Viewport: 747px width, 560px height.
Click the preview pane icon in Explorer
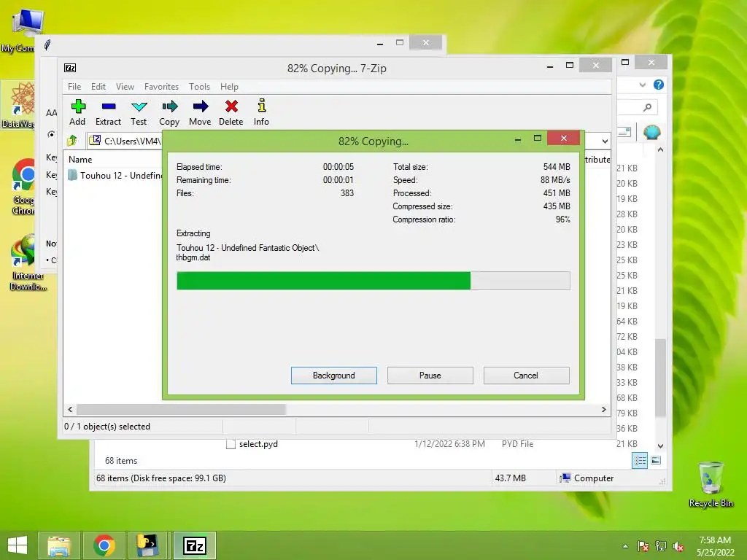pyautogui.click(x=624, y=133)
